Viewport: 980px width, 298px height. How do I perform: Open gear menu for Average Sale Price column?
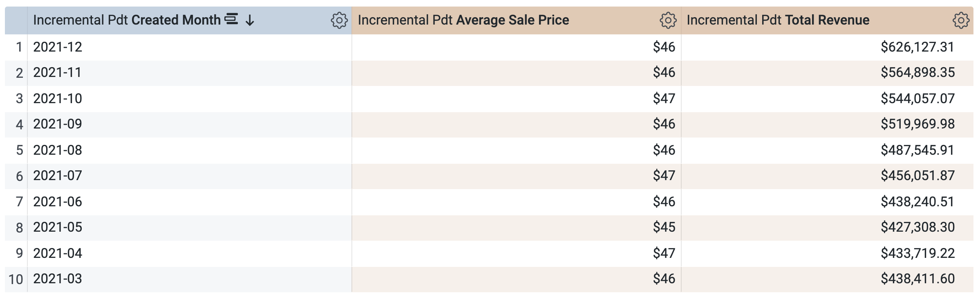668,20
